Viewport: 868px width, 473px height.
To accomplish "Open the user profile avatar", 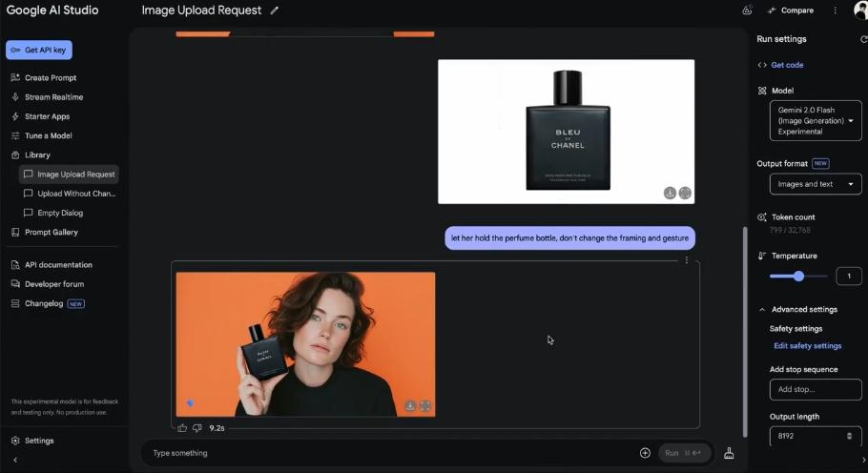I will pyautogui.click(x=860, y=10).
